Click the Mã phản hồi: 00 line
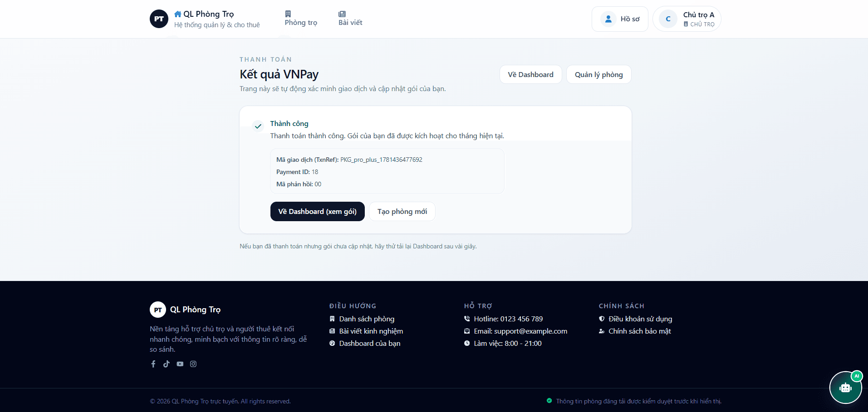The height and width of the screenshot is (412, 868). 299,184
